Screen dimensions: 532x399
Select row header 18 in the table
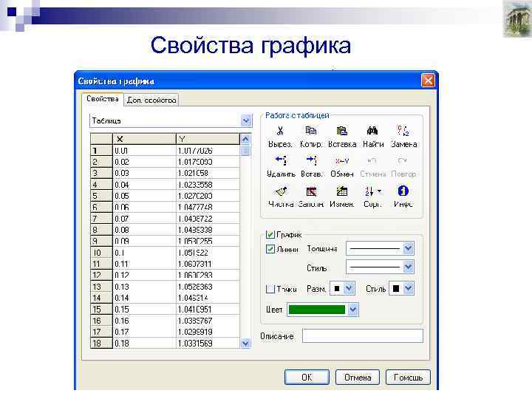tap(101, 344)
